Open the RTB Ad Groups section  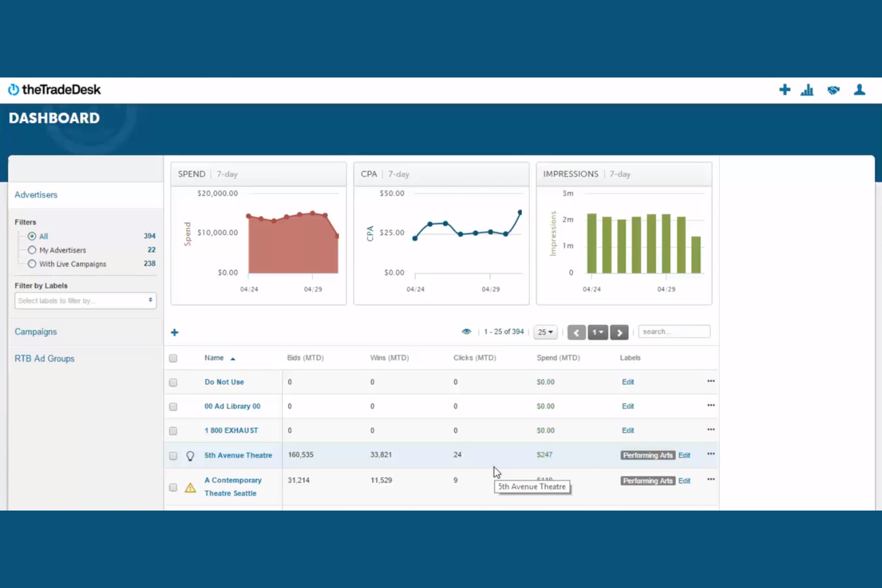point(45,359)
